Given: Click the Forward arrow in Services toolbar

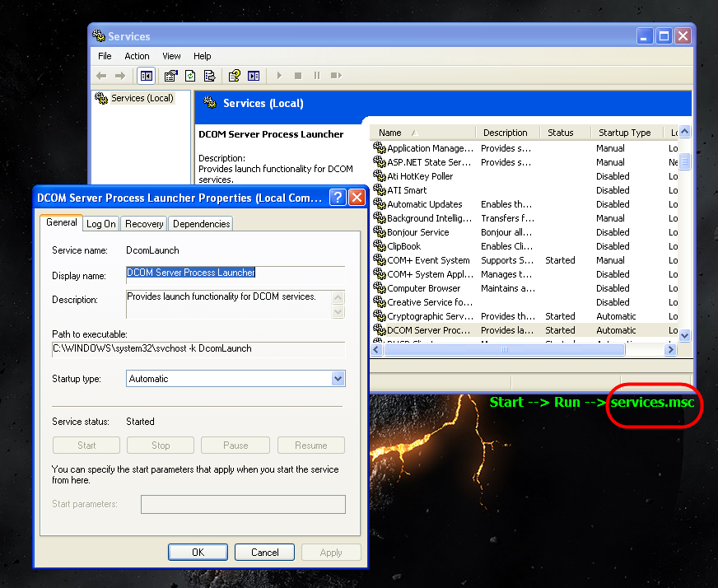Looking at the screenshot, I should coord(120,76).
